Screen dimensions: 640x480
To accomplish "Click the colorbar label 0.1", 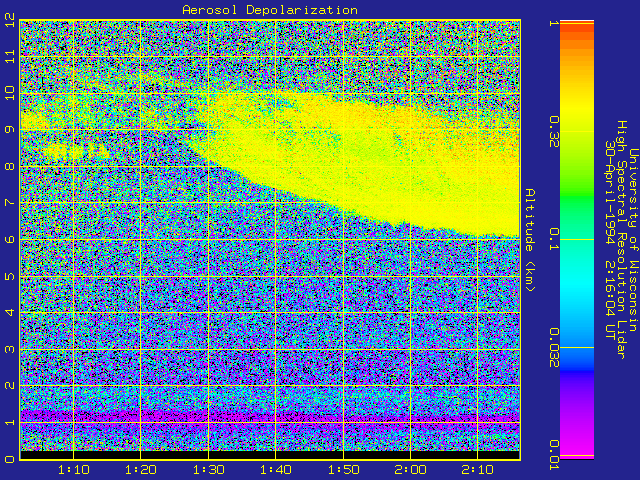I will pyautogui.click(x=554, y=240).
